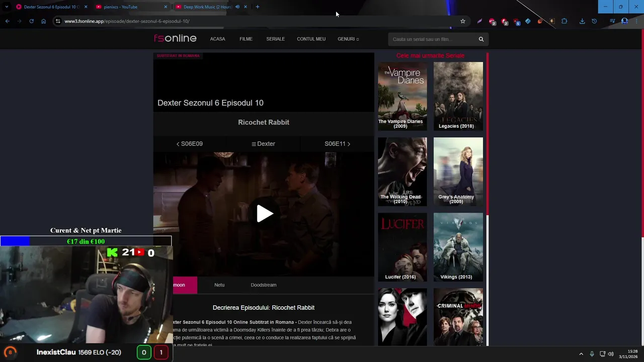Expand the GENURI dropdown menu
Screen dimensions: 644x362
[348, 39]
